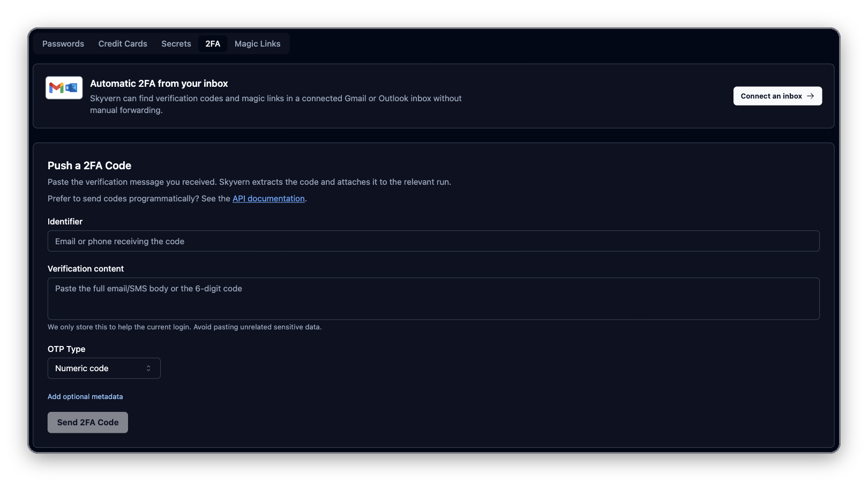Focus the Identifier input field
Viewport: 868px width, 481px height.
pyautogui.click(x=433, y=241)
